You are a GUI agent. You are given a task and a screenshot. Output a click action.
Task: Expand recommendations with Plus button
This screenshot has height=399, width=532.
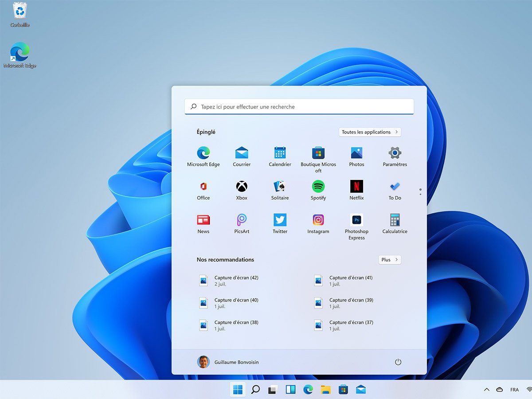[x=390, y=260]
